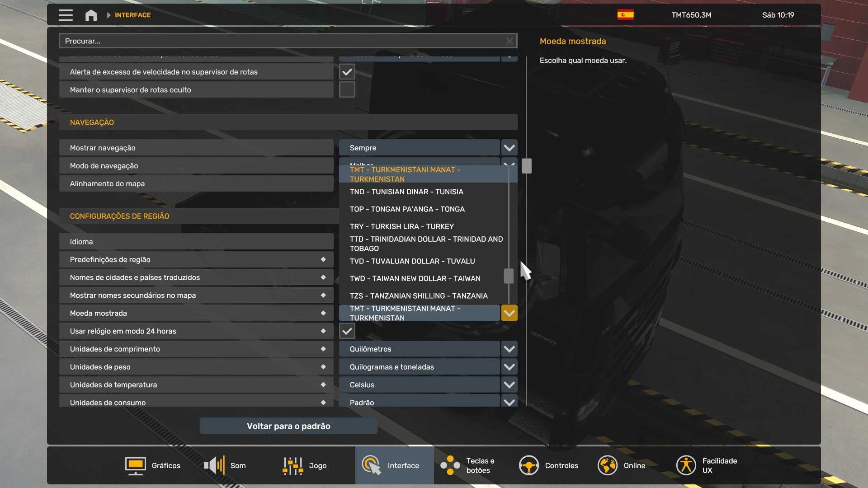Image resolution: width=868 pixels, height=488 pixels.
Task: Click Voltar para o padrão button
Action: tap(288, 426)
